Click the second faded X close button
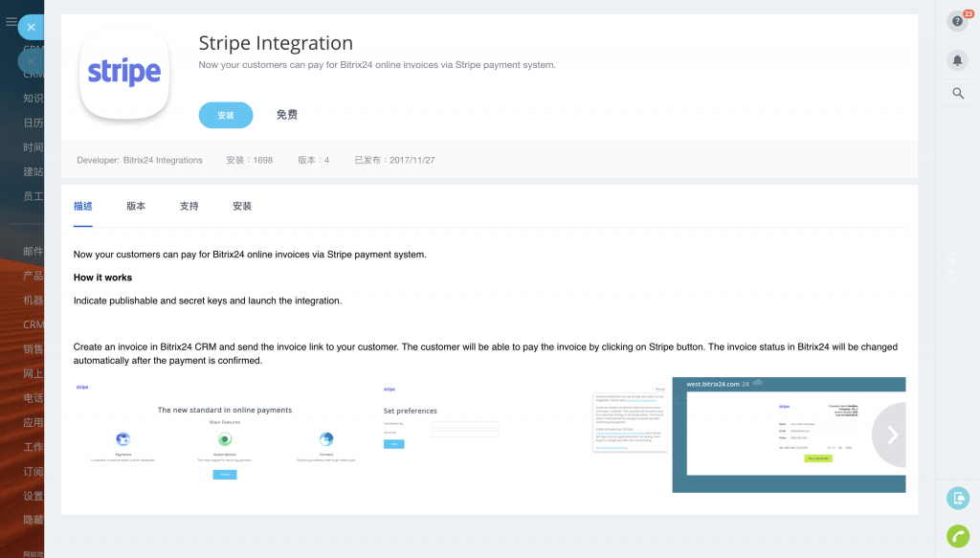This screenshot has height=558, width=980. tap(31, 61)
